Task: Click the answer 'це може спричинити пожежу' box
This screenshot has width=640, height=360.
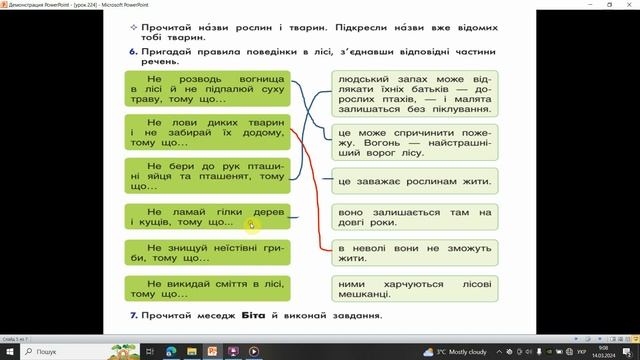Action: click(415, 142)
